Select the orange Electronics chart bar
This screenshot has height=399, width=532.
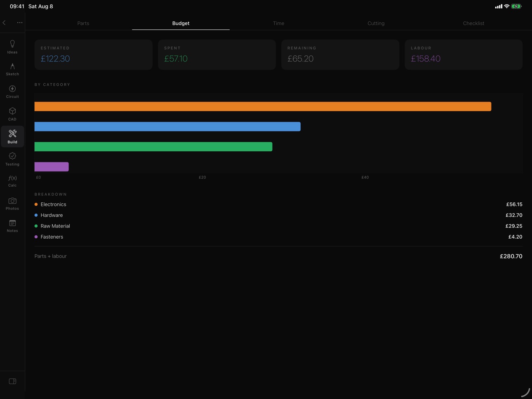click(x=263, y=106)
